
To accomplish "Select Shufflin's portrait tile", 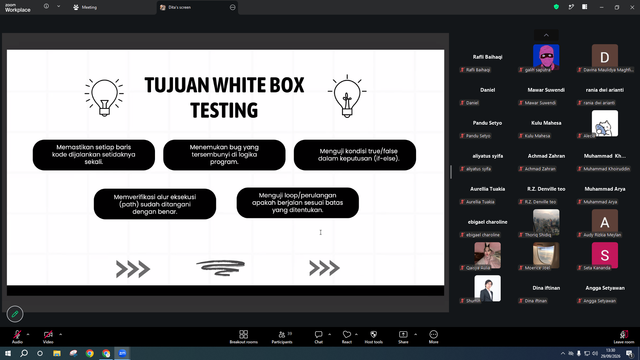I will click(x=487, y=289).
